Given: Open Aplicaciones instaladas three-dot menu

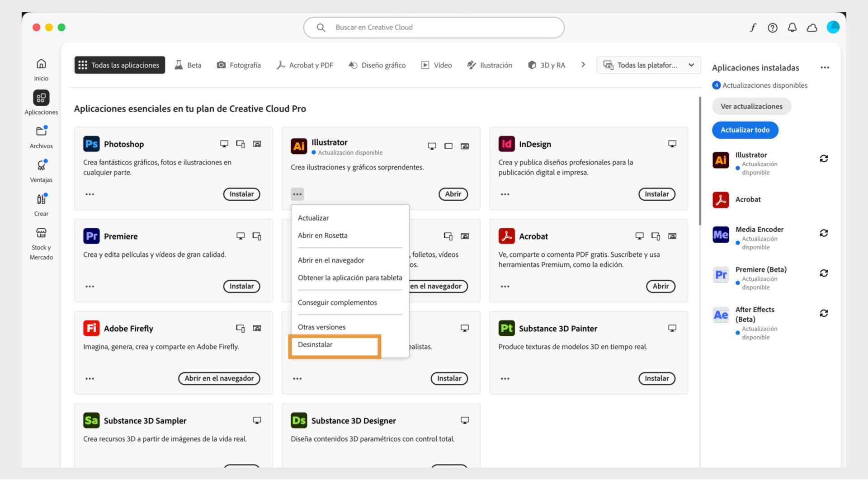Looking at the screenshot, I should click(x=825, y=68).
